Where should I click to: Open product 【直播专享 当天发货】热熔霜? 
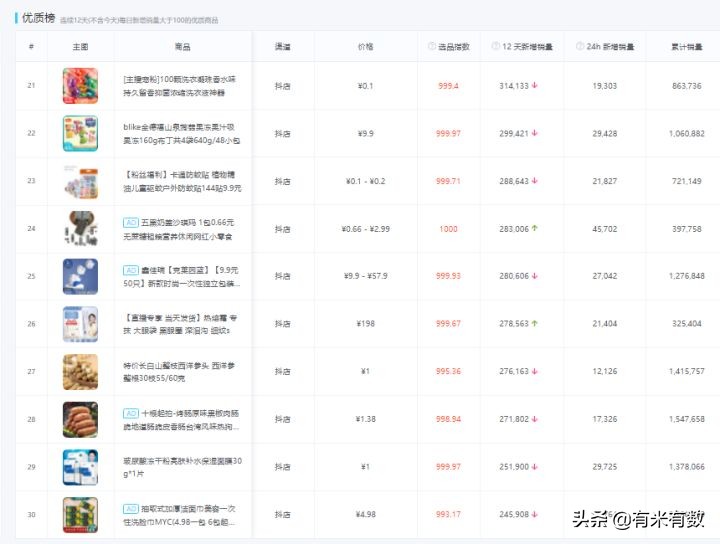180,324
